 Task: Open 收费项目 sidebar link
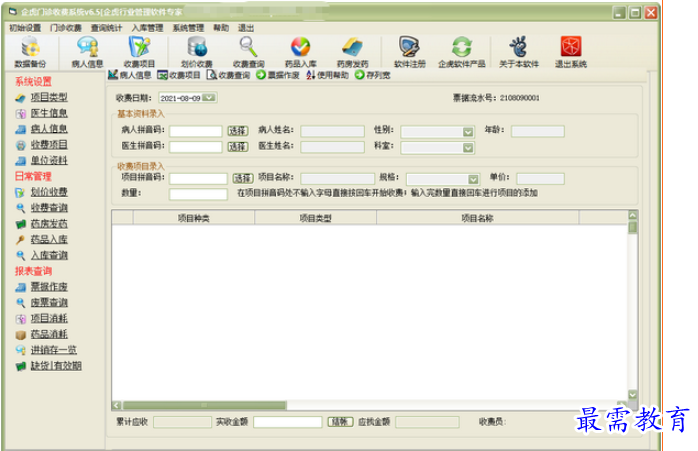tap(49, 145)
